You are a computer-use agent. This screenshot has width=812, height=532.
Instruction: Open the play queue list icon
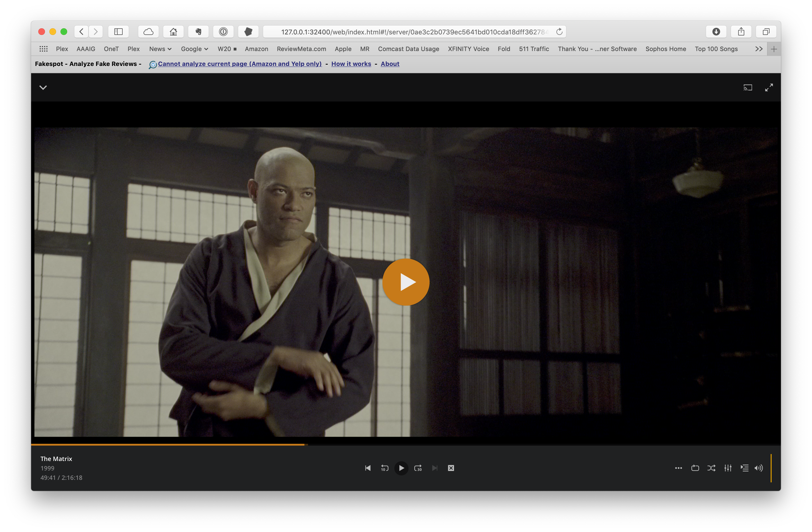click(x=745, y=468)
